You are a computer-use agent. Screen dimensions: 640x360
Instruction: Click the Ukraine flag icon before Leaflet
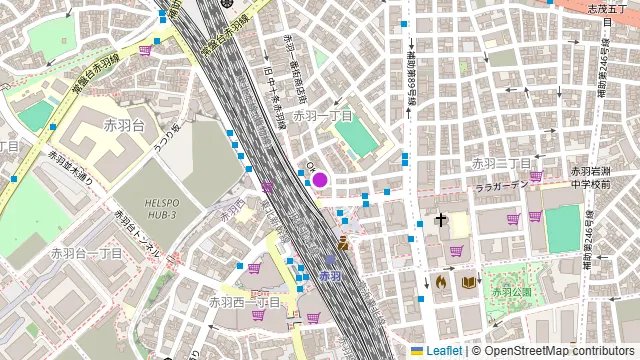(x=417, y=351)
